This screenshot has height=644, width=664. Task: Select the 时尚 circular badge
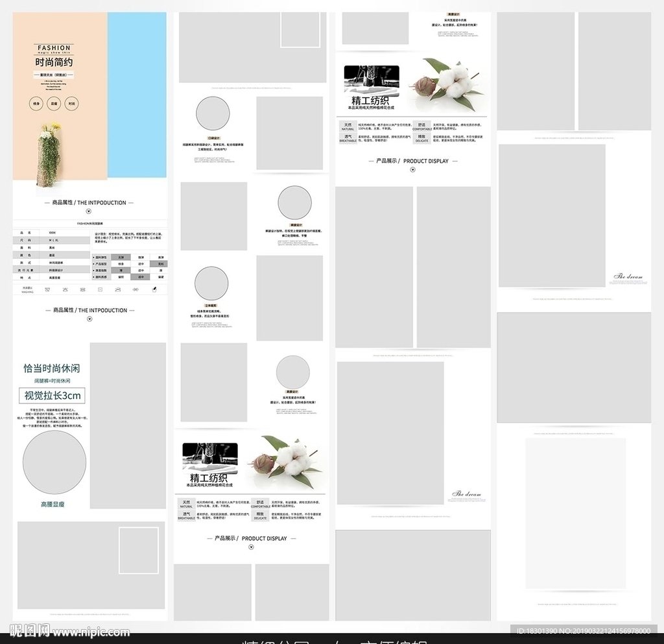pos(72,103)
